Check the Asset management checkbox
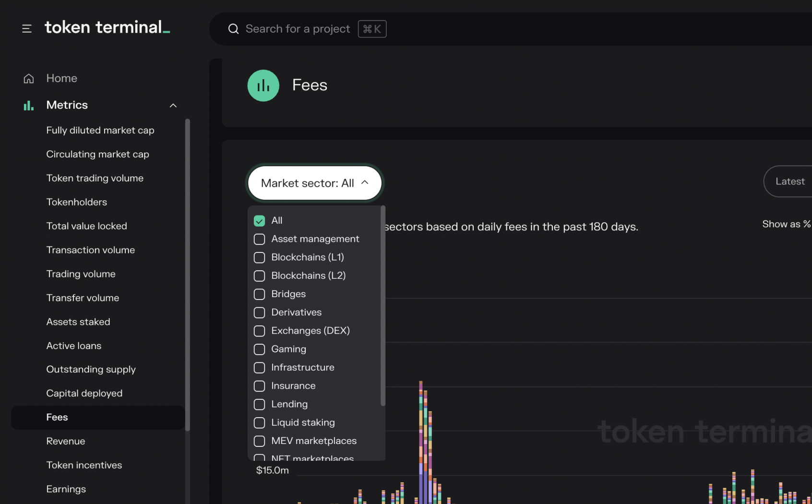The width and height of the screenshot is (812, 504). tap(259, 239)
